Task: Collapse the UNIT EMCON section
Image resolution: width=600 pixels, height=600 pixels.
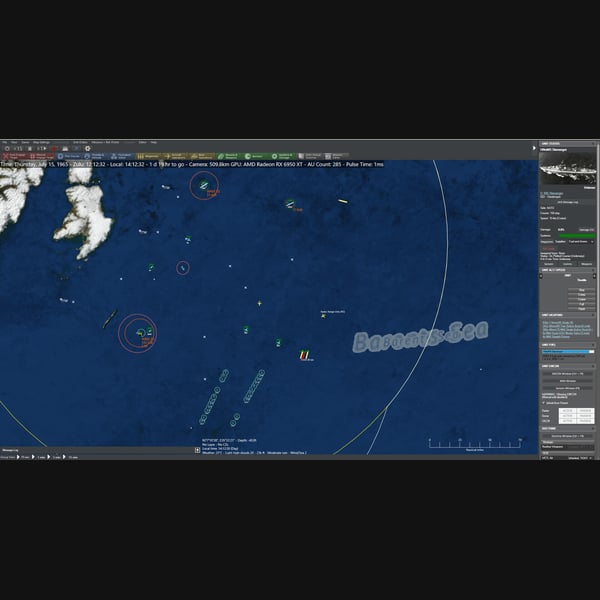Action: point(593,366)
